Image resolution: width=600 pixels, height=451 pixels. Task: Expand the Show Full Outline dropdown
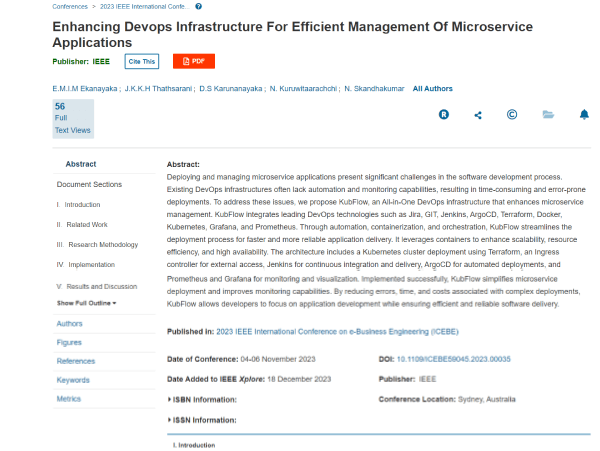(86, 302)
